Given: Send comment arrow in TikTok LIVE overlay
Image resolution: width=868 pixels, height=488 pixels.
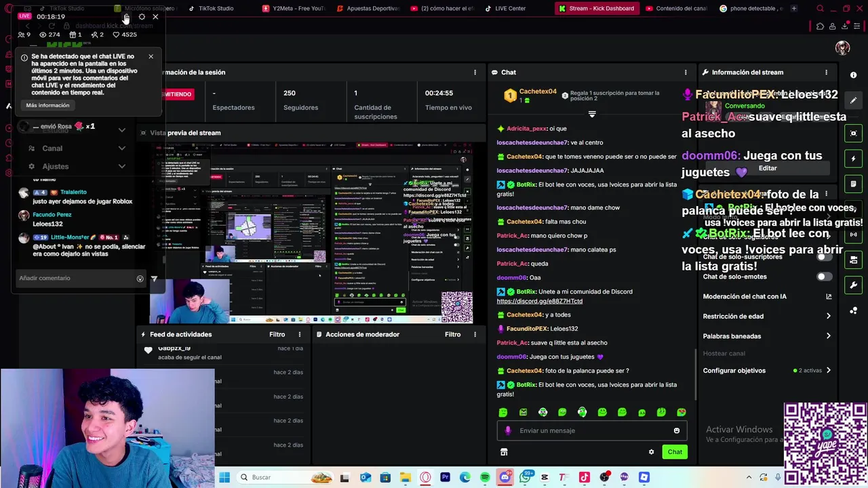Looking at the screenshot, I should pyautogui.click(x=154, y=279).
